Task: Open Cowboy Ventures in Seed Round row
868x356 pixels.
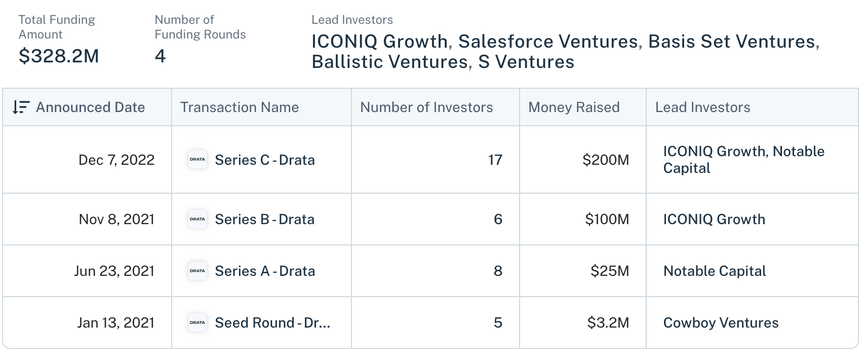Action: (x=721, y=323)
